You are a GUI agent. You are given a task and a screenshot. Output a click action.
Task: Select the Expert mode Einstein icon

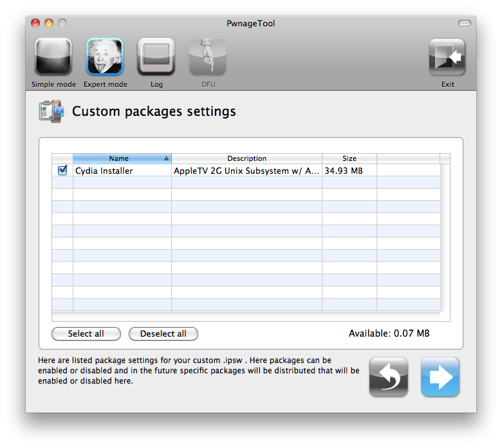105,57
